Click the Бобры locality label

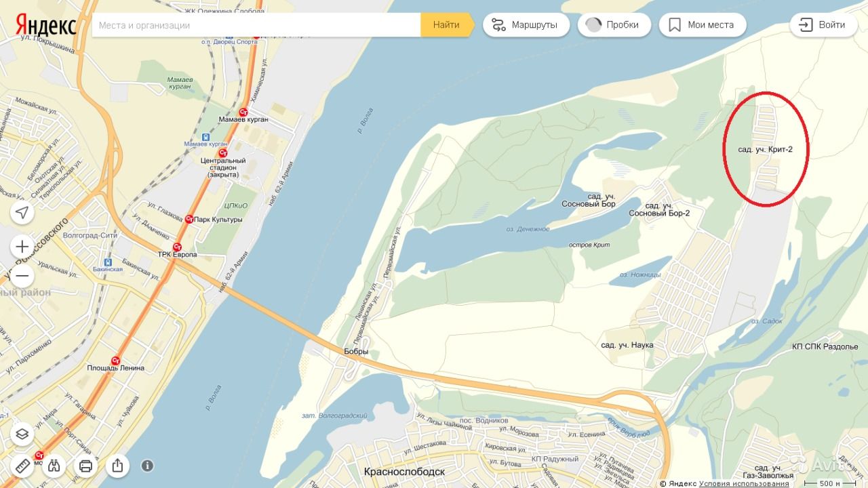point(356,352)
